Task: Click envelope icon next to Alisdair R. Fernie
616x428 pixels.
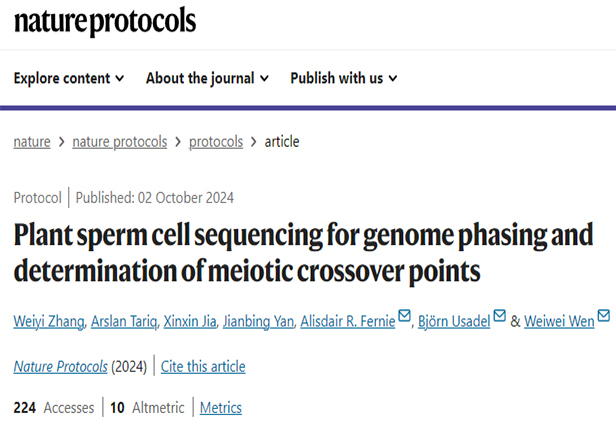Action: (405, 317)
